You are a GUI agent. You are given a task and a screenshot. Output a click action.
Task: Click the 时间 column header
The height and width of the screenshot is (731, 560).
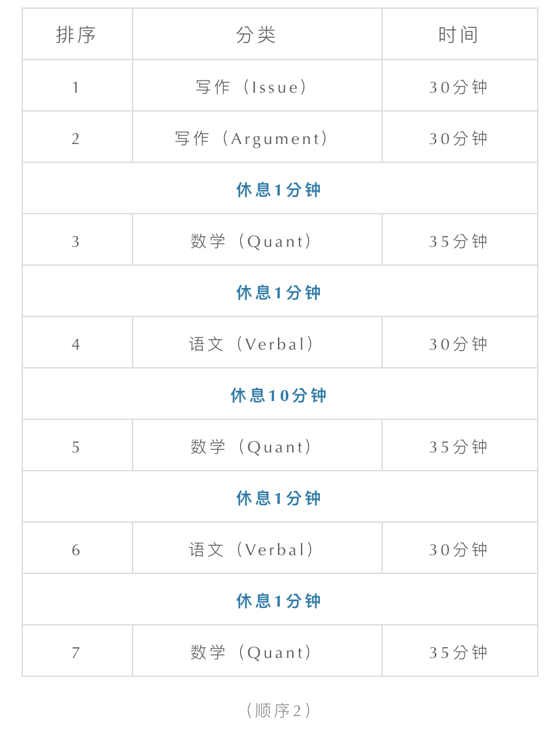pyautogui.click(x=459, y=35)
